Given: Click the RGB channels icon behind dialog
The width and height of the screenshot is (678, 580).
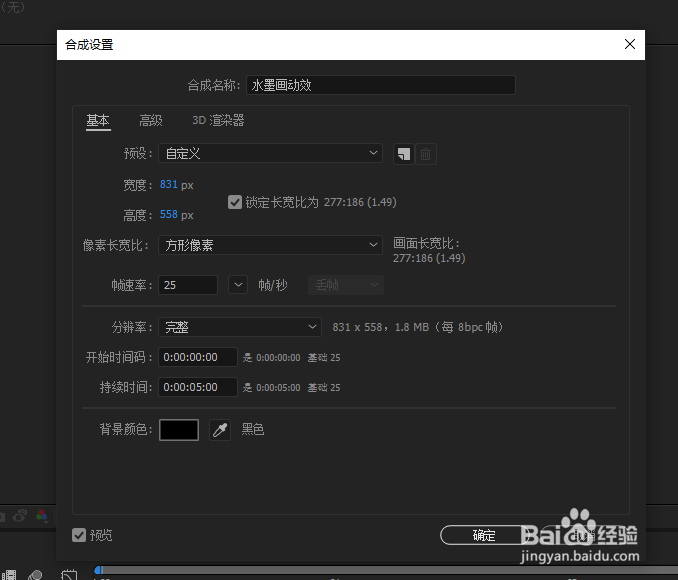Looking at the screenshot, I should (x=42, y=516).
